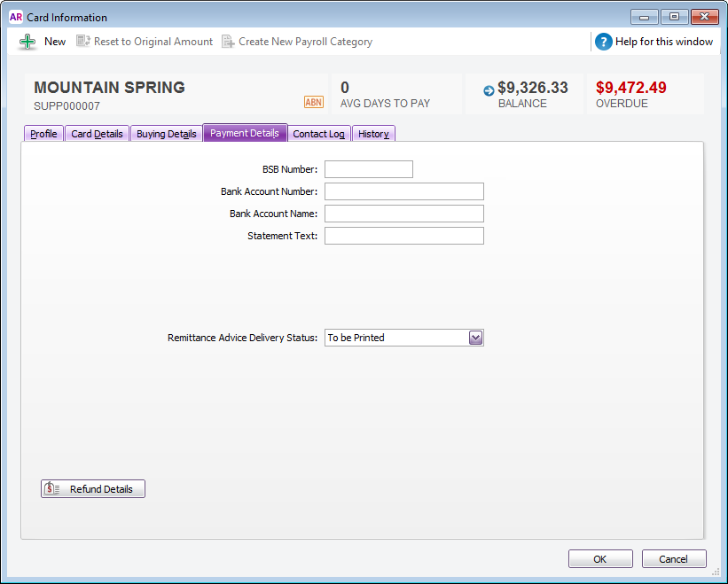Viewport: 728px width, 584px height.
Task: Click the Statement Text input box
Action: pyautogui.click(x=404, y=236)
